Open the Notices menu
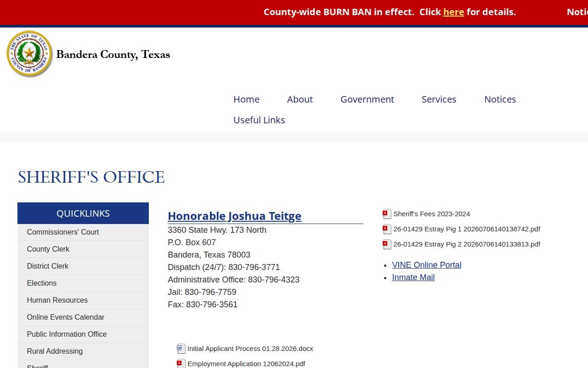588x368 pixels. click(500, 99)
